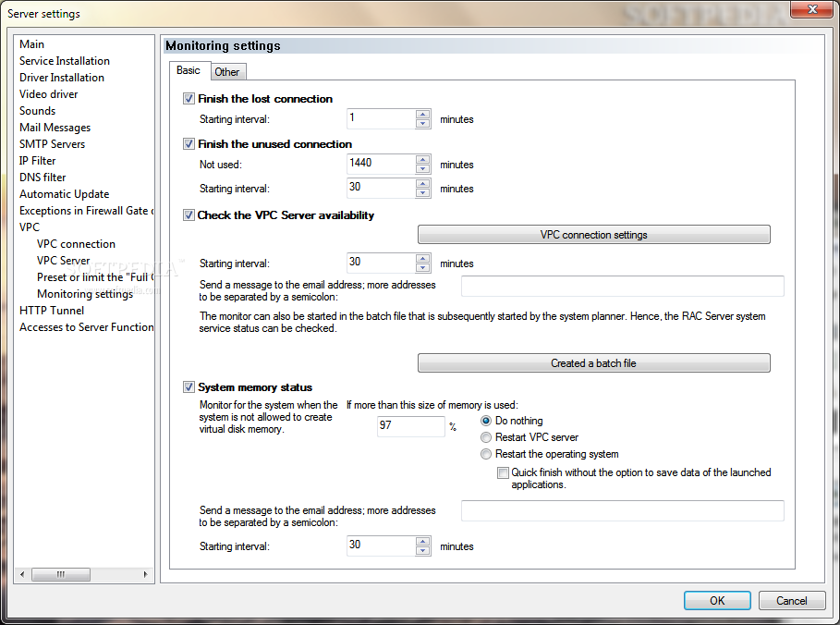The image size is (840, 625).
Task: Click the Not used 1440 input field
Action: tap(381, 164)
